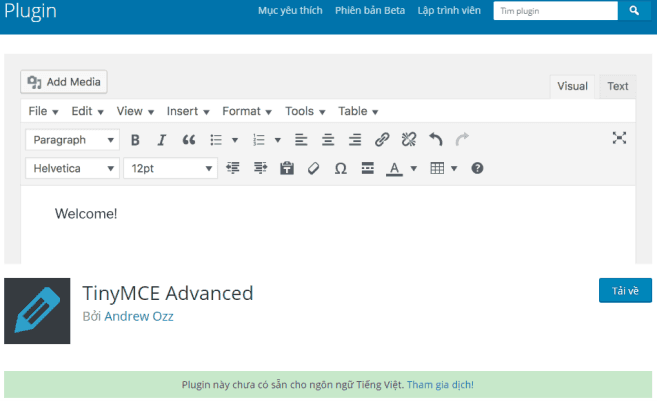The width and height of the screenshot is (657, 401).
Task: Redo the last action
Action: (462, 139)
